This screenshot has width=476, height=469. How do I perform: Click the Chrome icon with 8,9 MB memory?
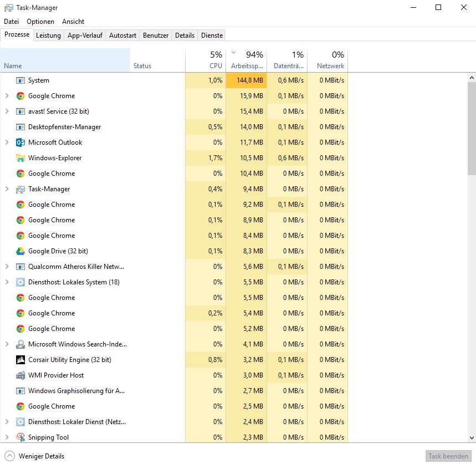tap(21, 220)
